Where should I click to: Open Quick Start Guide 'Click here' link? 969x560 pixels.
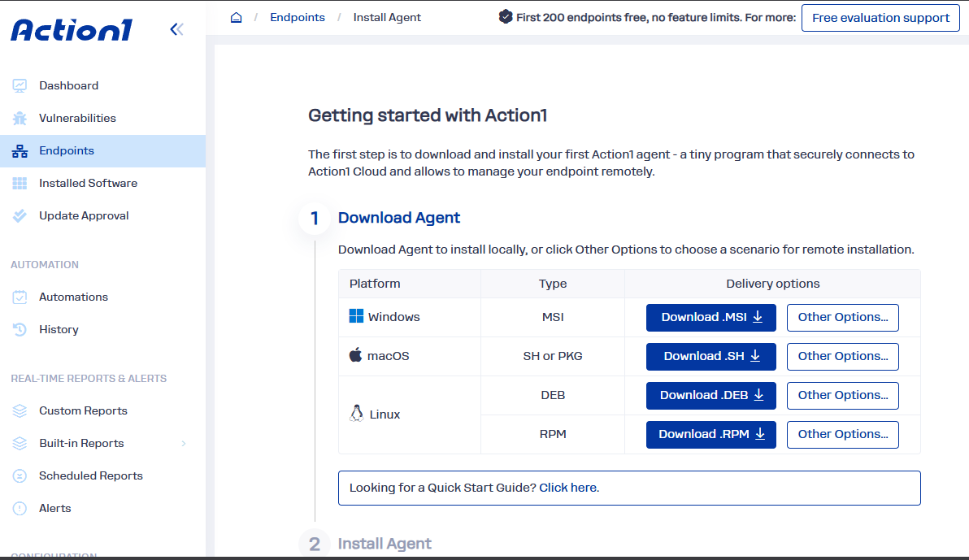click(568, 488)
